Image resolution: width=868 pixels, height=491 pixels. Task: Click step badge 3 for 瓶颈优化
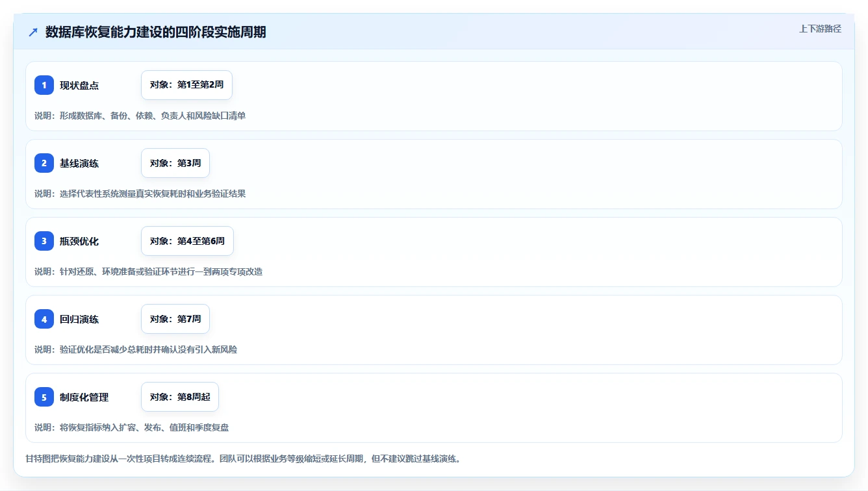(x=44, y=241)
